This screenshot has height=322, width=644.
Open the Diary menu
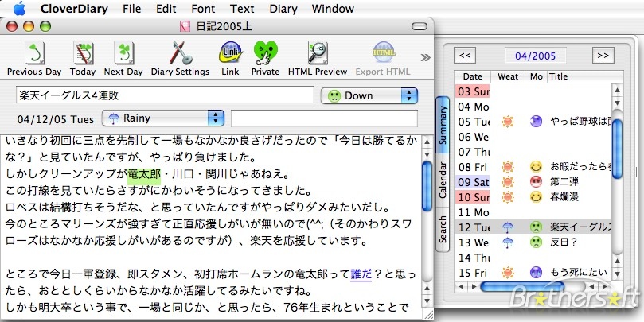point(283,9)
